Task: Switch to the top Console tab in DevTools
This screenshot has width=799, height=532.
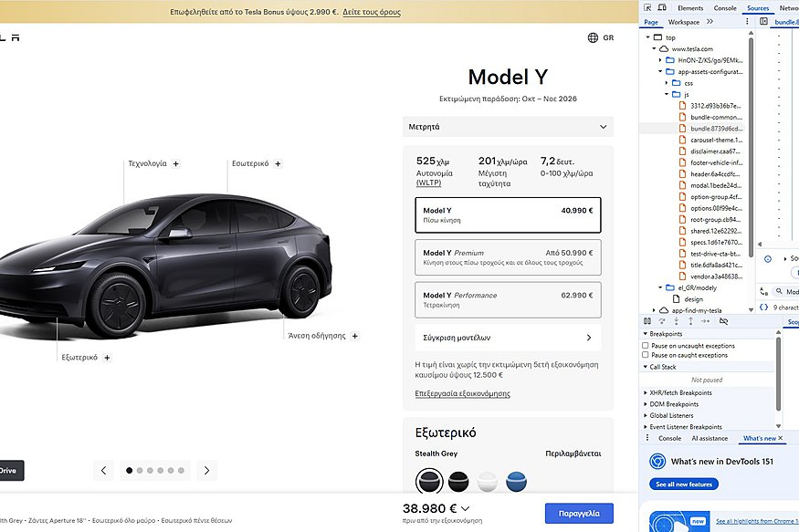Action: pyautogui.click(x=725, y=8)
